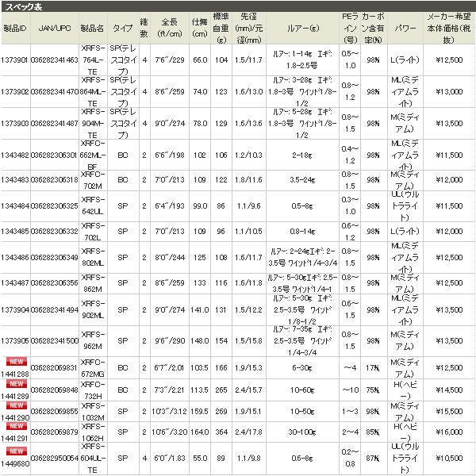The image size is (476, 476).
Task: Click the lure weight 30-100g
Action: [302, 432]
